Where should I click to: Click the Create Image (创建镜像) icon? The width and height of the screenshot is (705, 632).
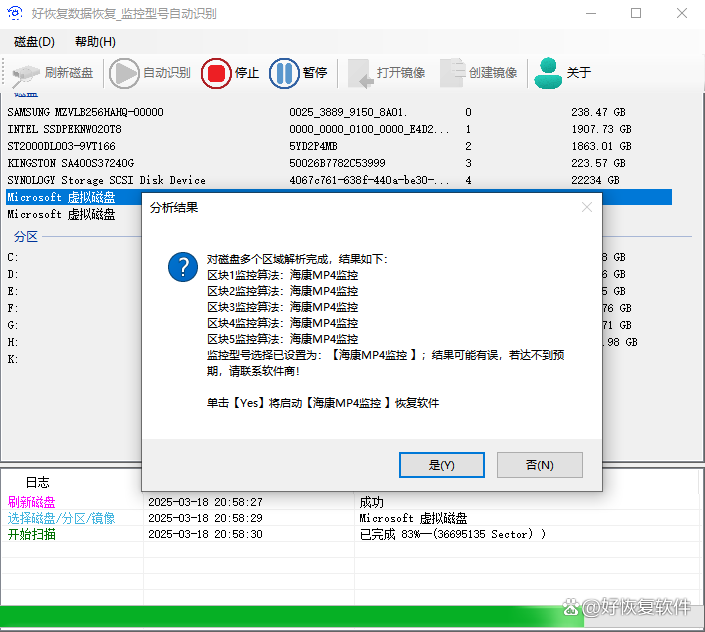[452, 72]
